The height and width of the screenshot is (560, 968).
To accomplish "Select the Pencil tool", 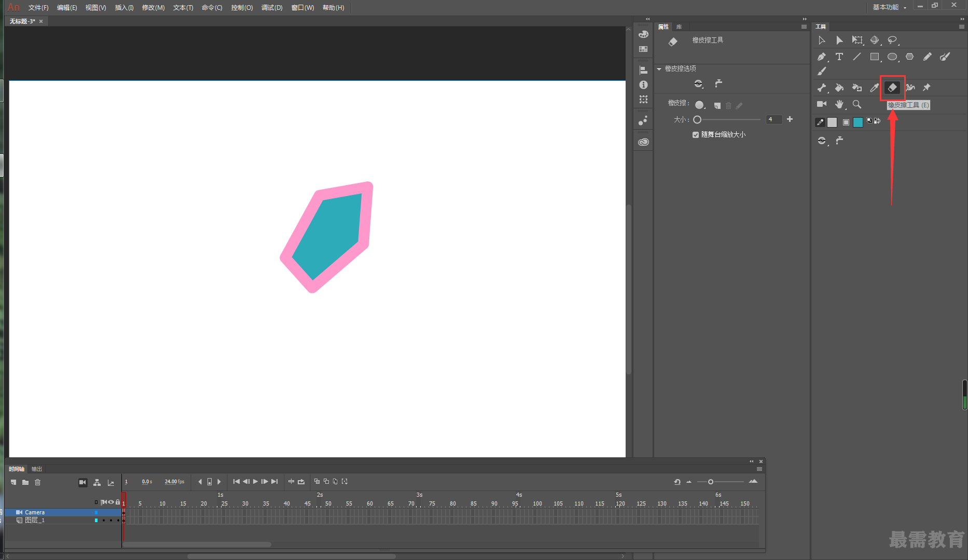I will 928,57.
